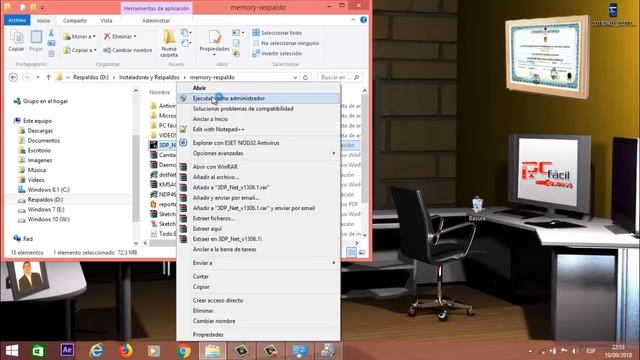Open Adobe After Effects from taskbar
Viewport: 640px width, 360px height.
[x=67, y=350]
